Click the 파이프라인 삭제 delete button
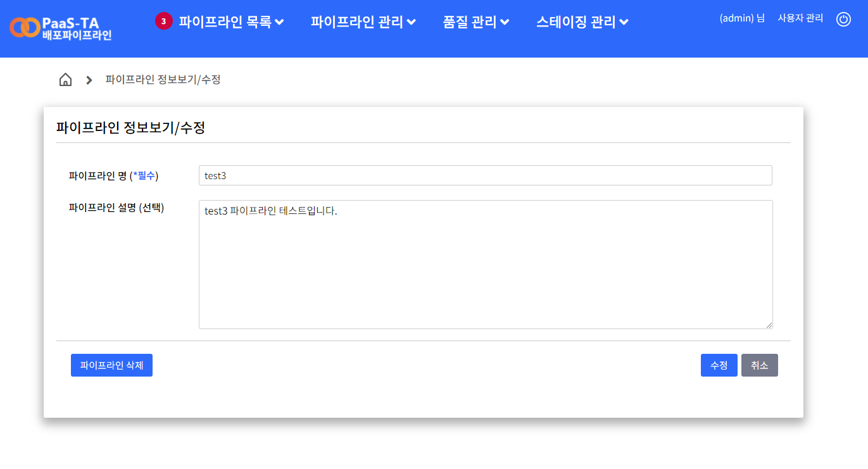Image resolution: width=868 pixels, height=469 pixels. point(111,365)
